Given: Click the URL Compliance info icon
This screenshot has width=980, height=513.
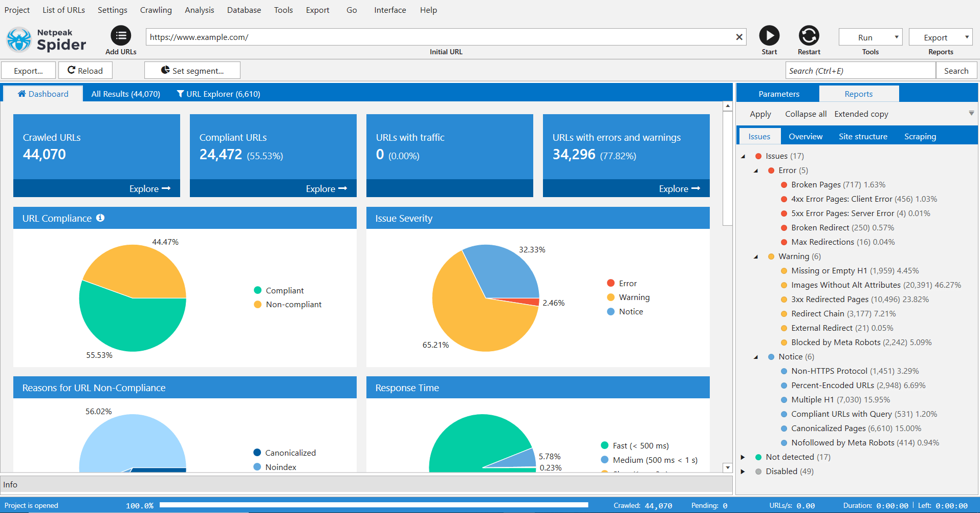Looking at the screenshot, I should [100, 218].
